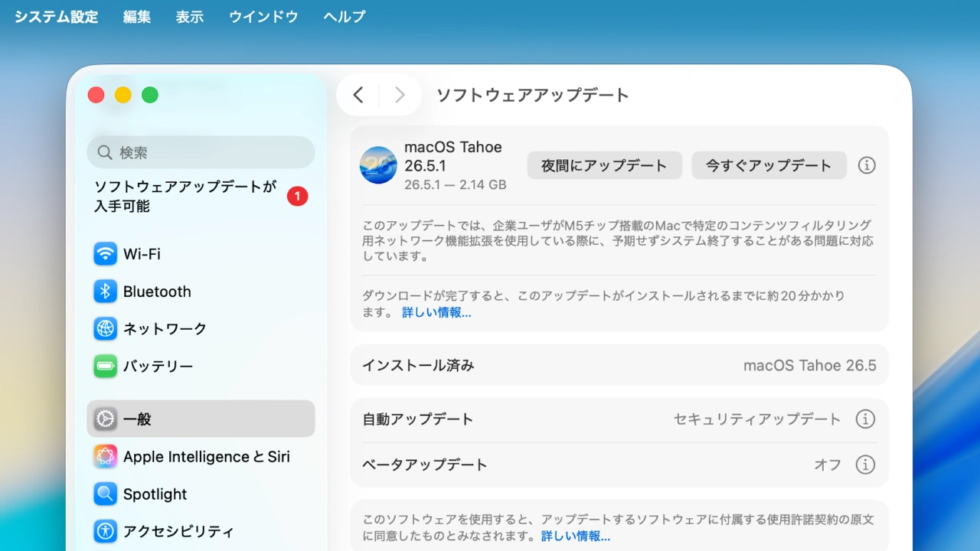Image resolution: width=980 pixels, height=551 pixels.
Task: Click the ベータアップデート label
Action: tap(425, 465)
